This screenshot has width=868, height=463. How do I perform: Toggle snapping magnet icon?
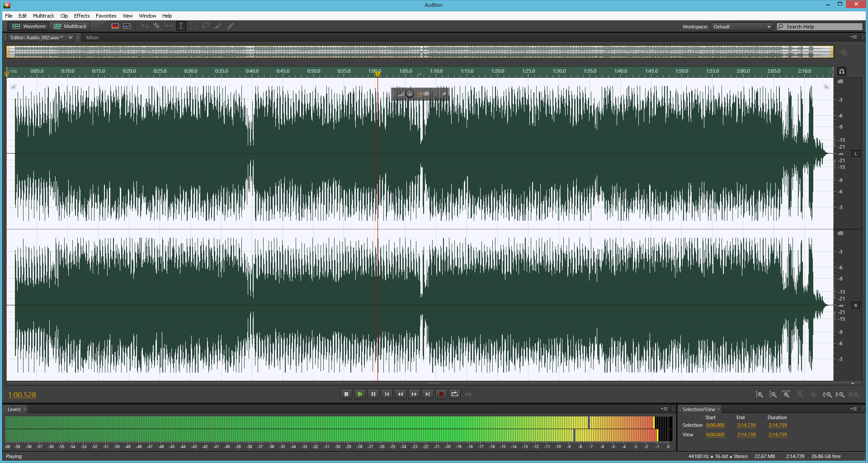pyautogui.click(x=841, y=71)
